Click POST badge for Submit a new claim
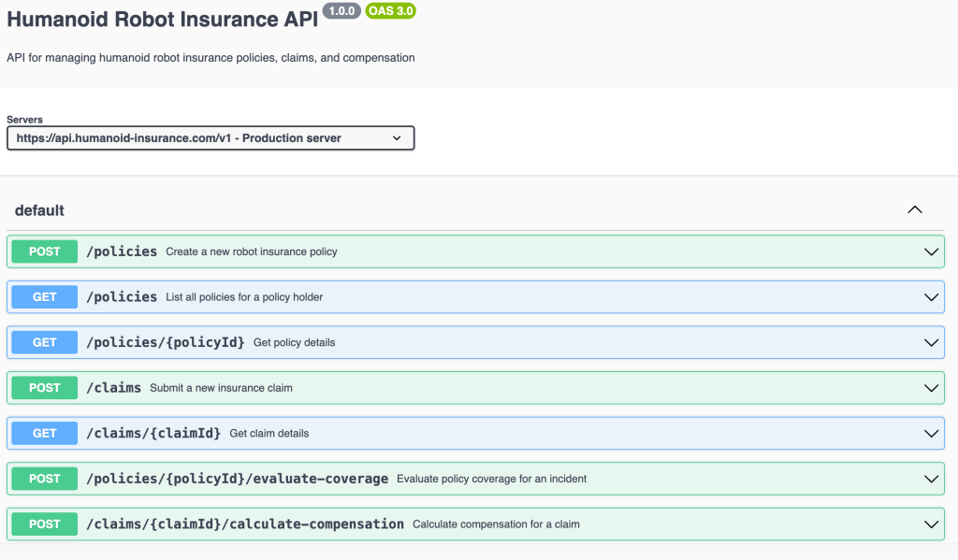958x560 pixels. (45, 388)
